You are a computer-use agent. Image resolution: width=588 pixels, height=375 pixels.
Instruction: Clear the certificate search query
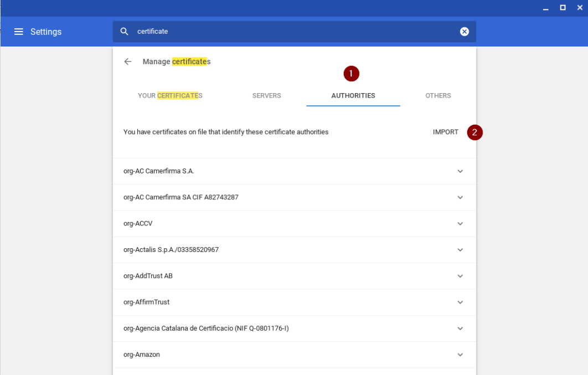pos(465,31)
